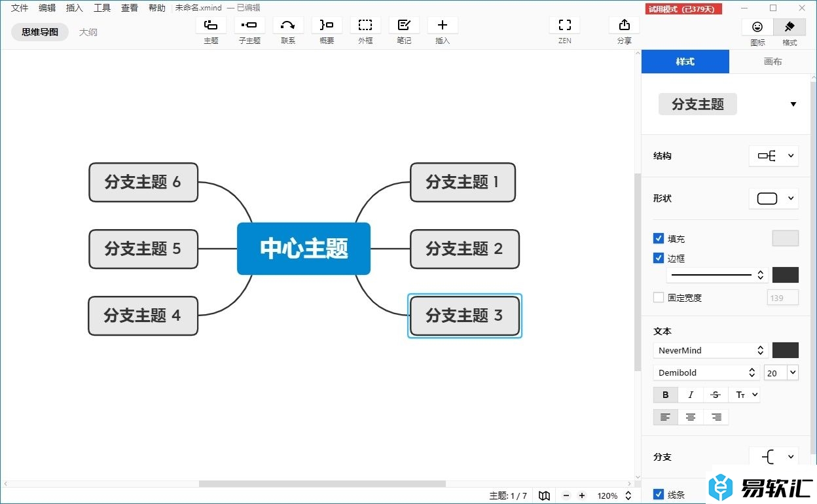Screen dimensions: 817x504
Task: Switch to Outline (大纲) view
Action: click(x=88, y=31)
